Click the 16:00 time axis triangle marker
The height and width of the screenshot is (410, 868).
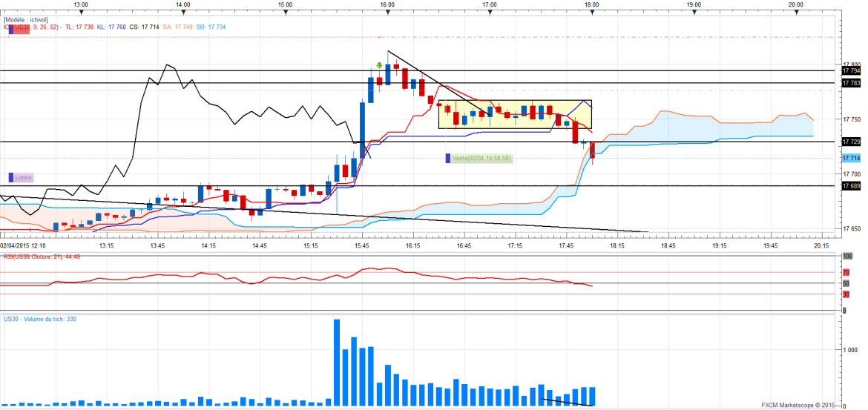pos(387,12)
